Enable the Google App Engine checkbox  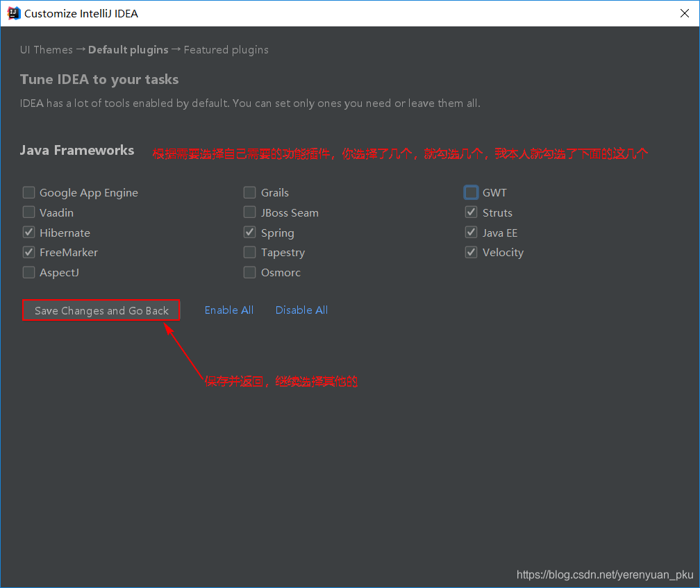click(x=29, y=193)
